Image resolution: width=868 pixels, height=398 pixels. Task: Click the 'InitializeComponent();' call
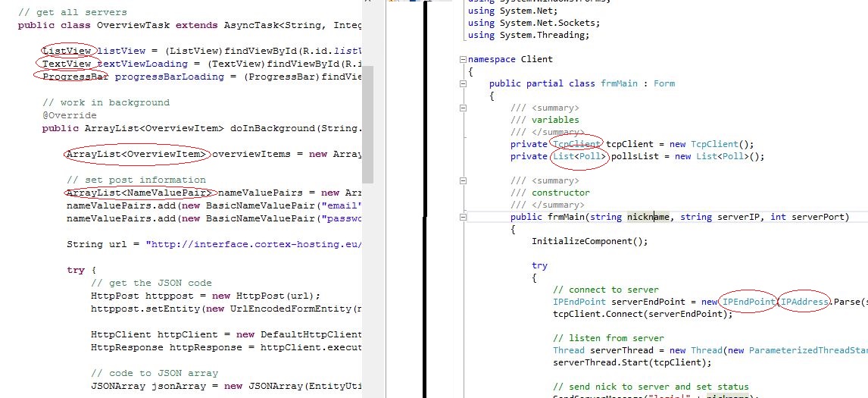tap(590, 241)
